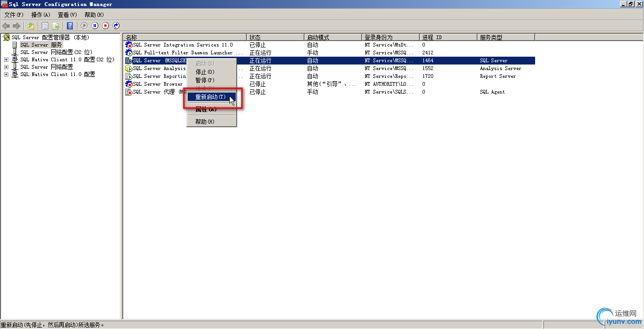Screen dimensions: 644x329
Task: Sort by the 服务类型 column header
Action: click(x=506, y=37)
